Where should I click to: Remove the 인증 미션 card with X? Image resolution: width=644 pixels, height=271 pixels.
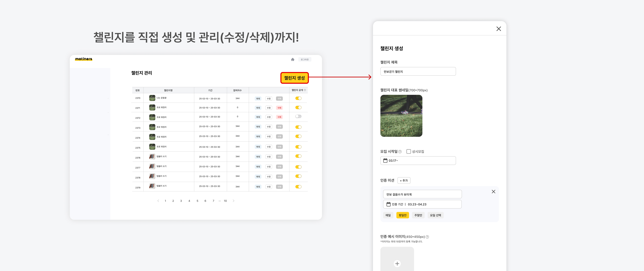click(493, 192)
